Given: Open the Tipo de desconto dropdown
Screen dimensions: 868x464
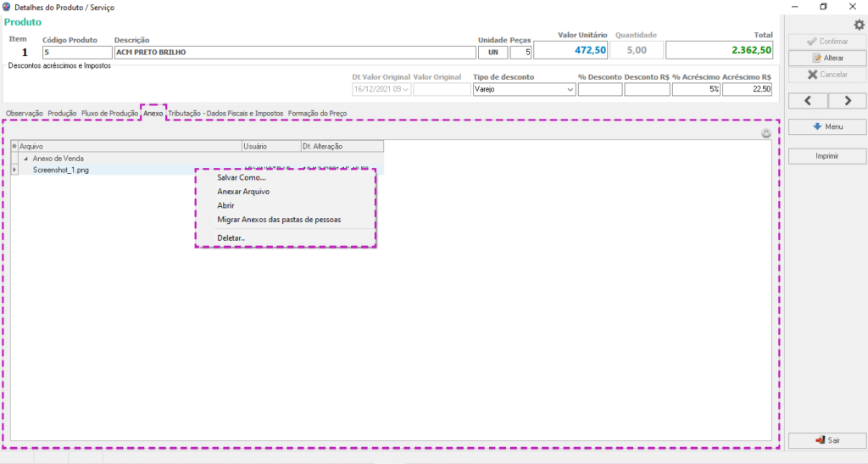Looking at the screenshot, I should tap(570, 89).
